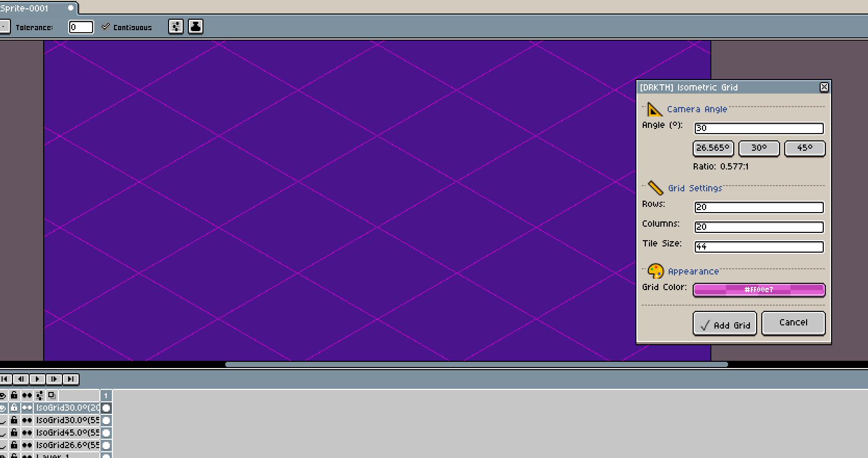Select frame 1 header in timeline
The image size is (868, 458).
tap(106, 396)
